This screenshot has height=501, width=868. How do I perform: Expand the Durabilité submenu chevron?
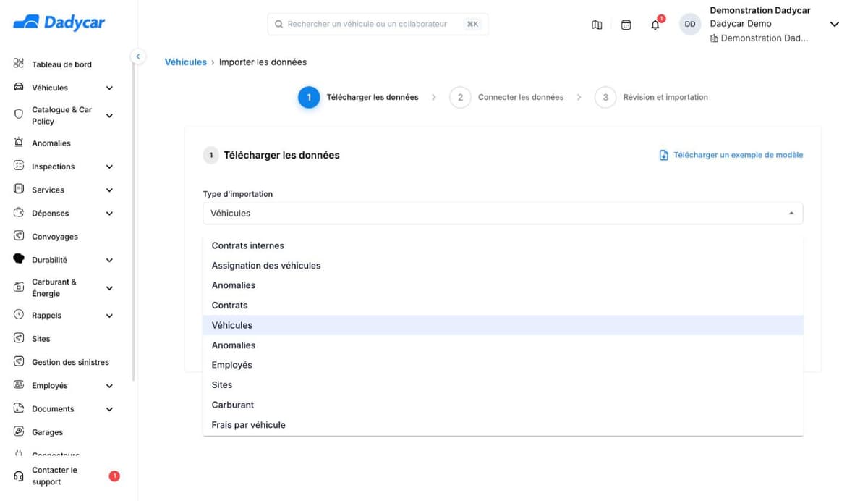109,260
